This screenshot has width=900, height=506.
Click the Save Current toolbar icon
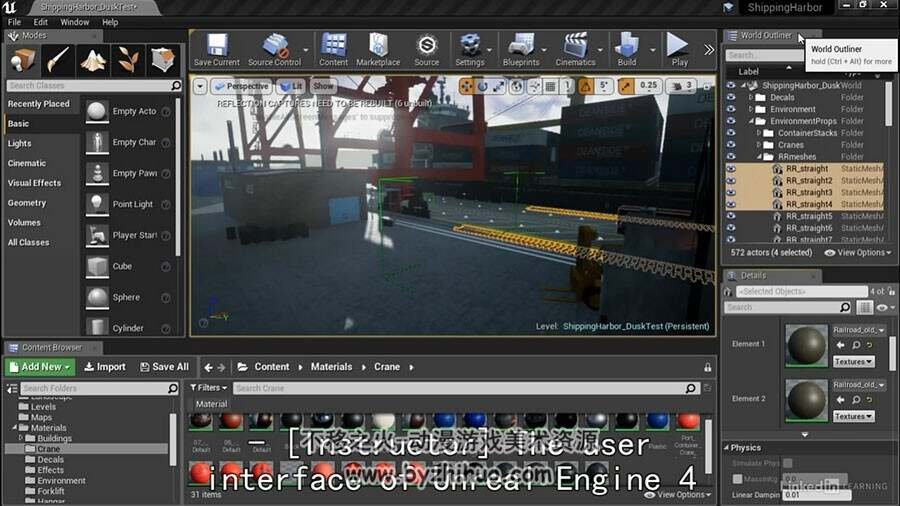pyautogui.click(x=216, y=50)
